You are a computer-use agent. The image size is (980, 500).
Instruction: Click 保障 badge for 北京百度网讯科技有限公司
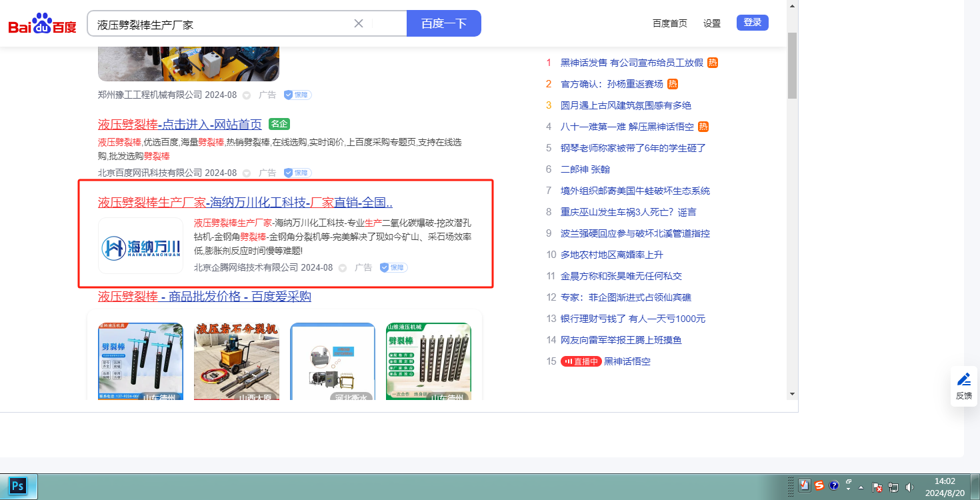pos(297,173)
